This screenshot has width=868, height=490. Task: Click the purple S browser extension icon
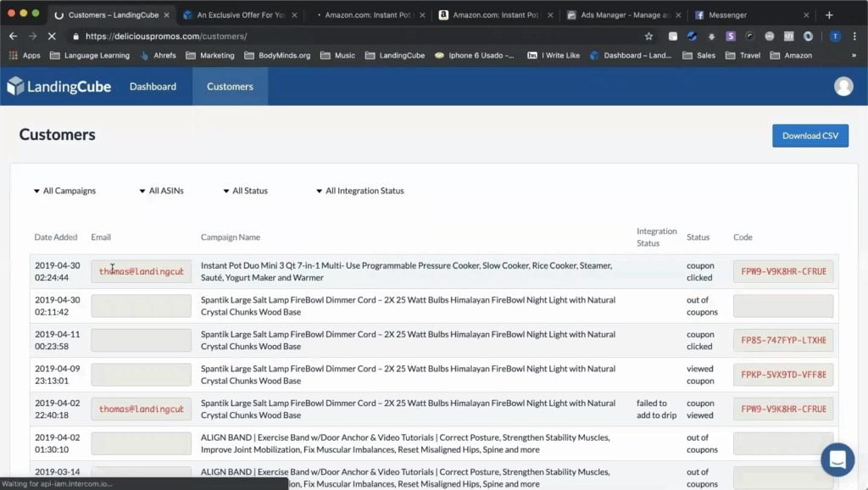click(x=731, y=36)
